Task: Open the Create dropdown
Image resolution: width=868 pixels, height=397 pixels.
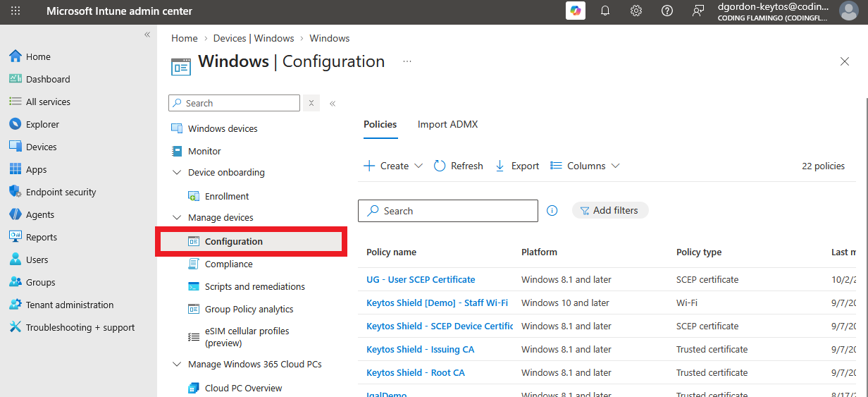Action: [393, 166]
